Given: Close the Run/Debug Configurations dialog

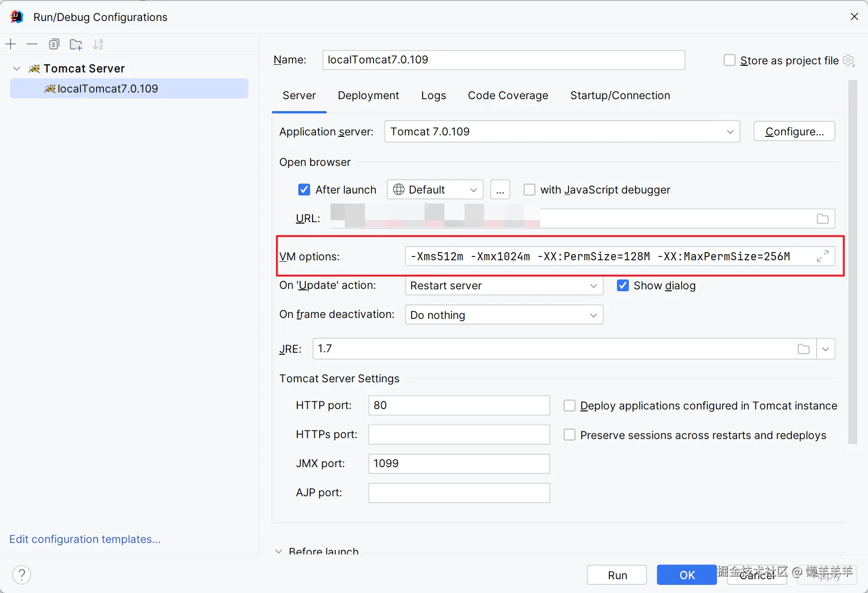Looking at the screenshot, I should [854, 17].
